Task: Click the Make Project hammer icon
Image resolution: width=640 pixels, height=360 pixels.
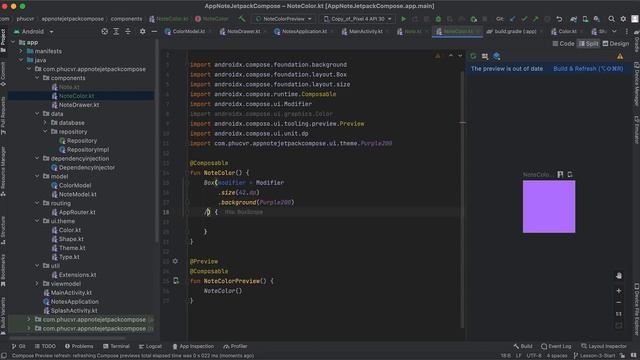Action: [242, 19]
